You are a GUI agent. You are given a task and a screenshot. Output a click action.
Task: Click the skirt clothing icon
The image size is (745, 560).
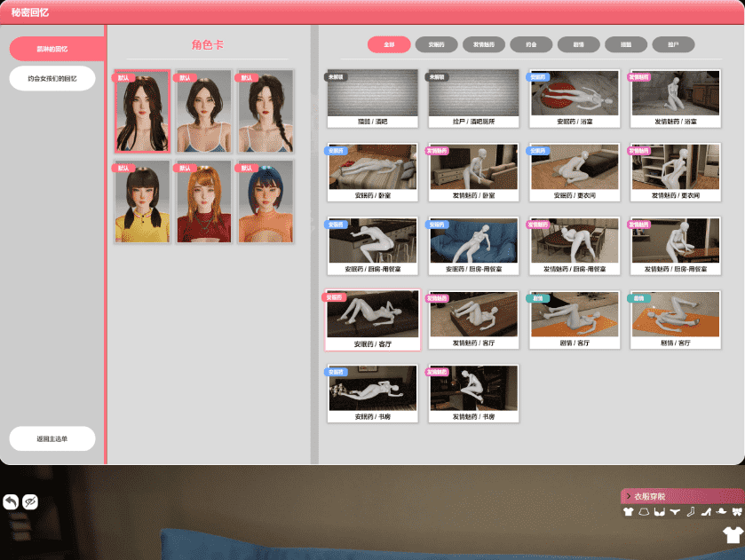pyautogui.click(x=644, y=512)
